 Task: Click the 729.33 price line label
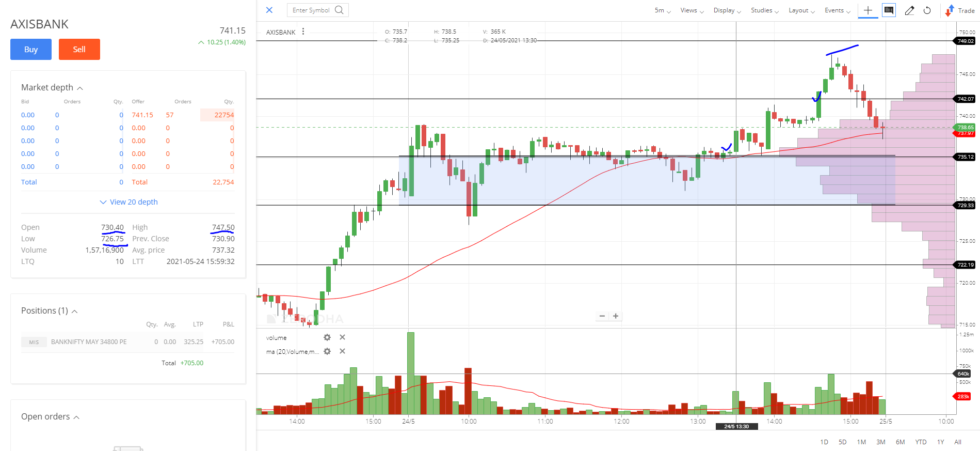(x=965, y=205)
